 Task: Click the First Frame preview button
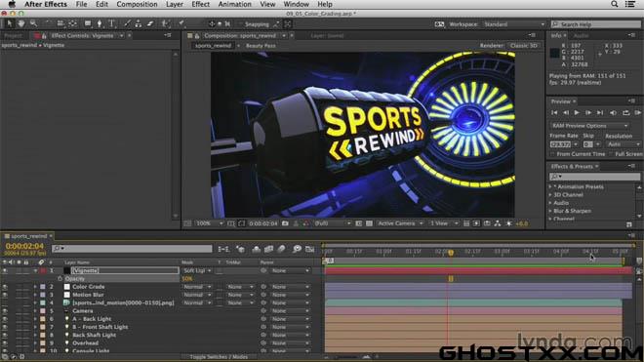tap(554, 112)
